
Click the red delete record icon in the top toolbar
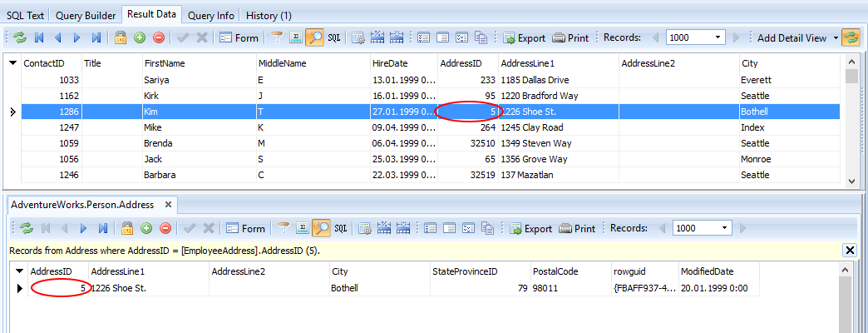tap(158, 37)
